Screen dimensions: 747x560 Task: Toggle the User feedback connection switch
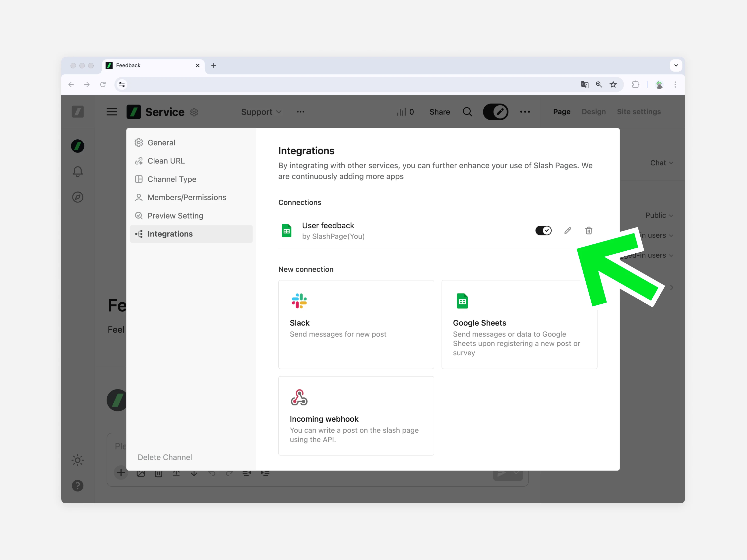[x=543, y=230]
